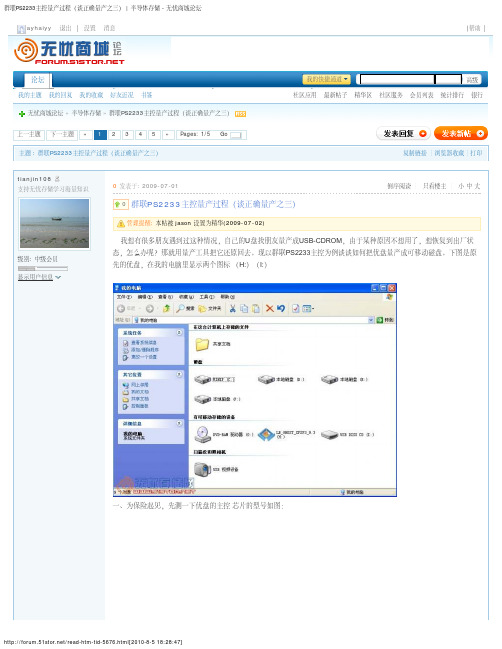Image resolution: width=502 pixels, height=649 pixels.
Task: Expand 显示用户信息 user details chevron
Action: coord(58,277)
